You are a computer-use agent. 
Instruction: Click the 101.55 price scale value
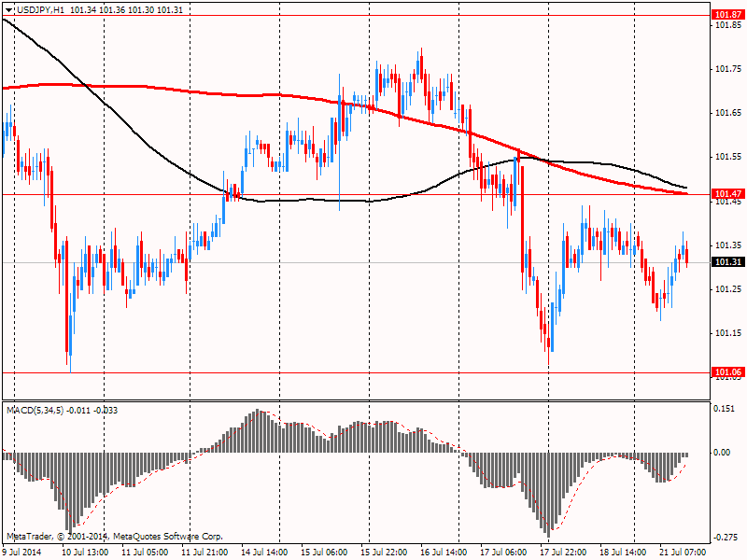pos(728,157)
